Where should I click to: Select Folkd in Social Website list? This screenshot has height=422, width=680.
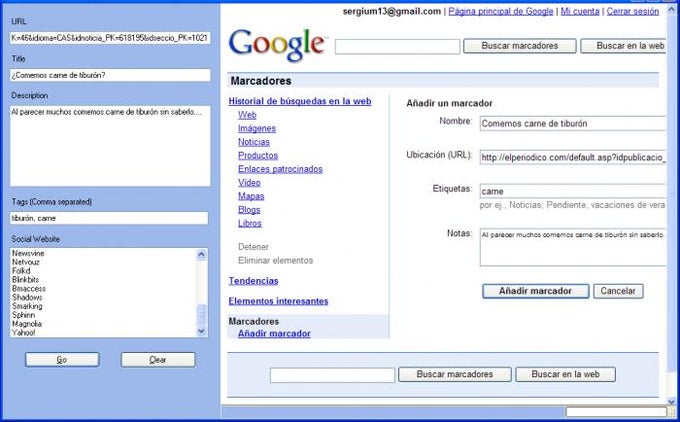[x=21, y=271]
